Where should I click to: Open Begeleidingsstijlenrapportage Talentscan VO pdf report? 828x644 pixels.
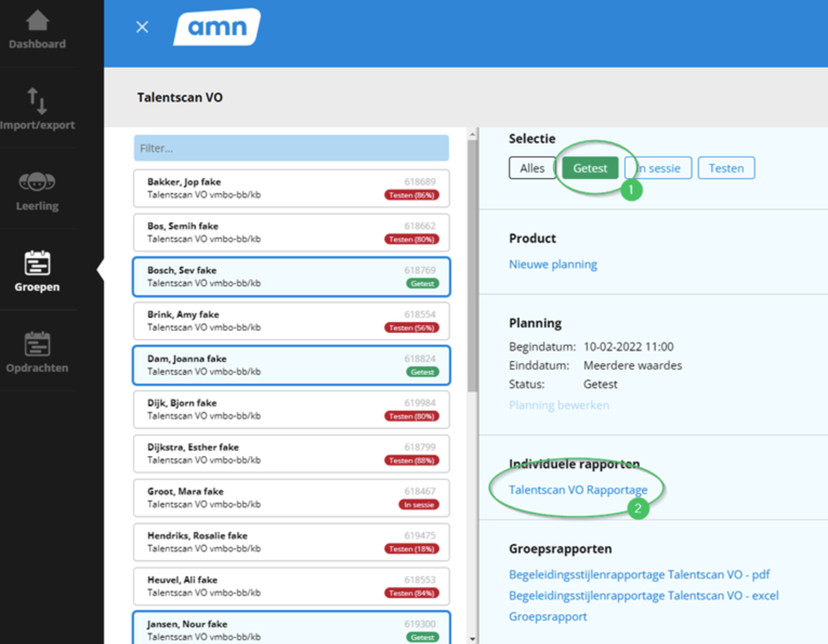point(639,574)
